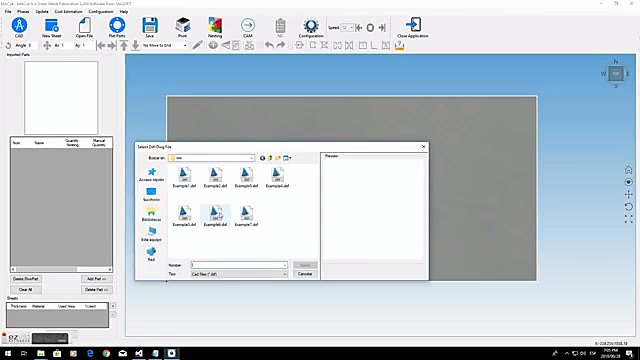Click the pan arrows icon in viewport
Screen dimensions: 640x360
pos(629,194)
